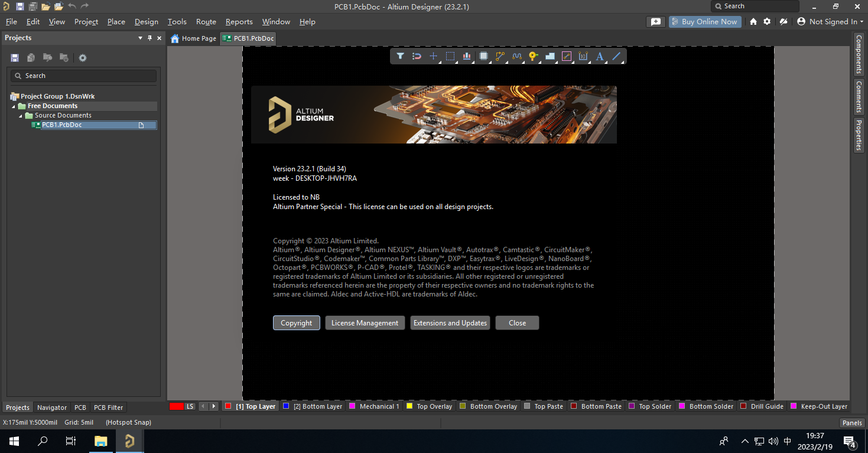Click the feedback speech bubble icon
The height and width of the screenshot is (453, 868).
click(656, 21)
